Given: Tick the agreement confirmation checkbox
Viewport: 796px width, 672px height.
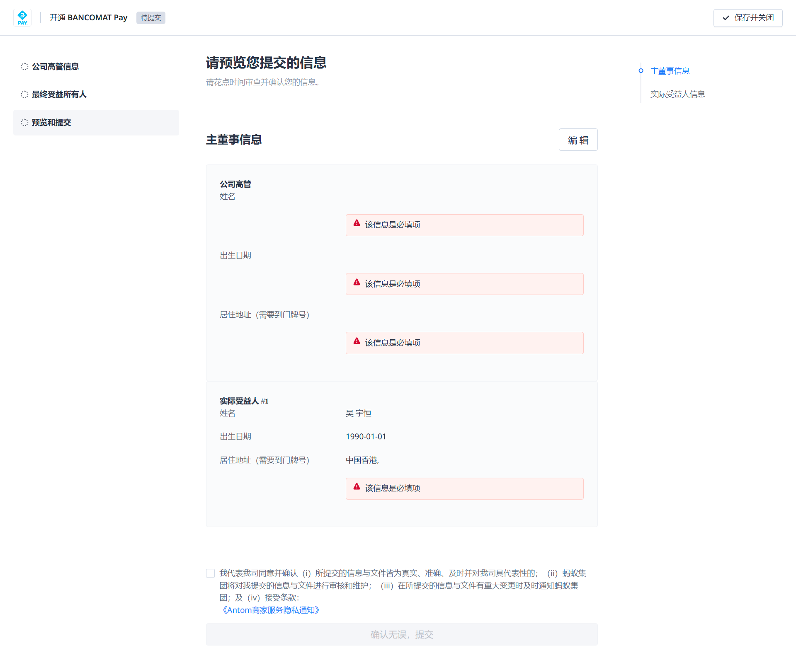Looking at the screenshot, I should (211, 573).
